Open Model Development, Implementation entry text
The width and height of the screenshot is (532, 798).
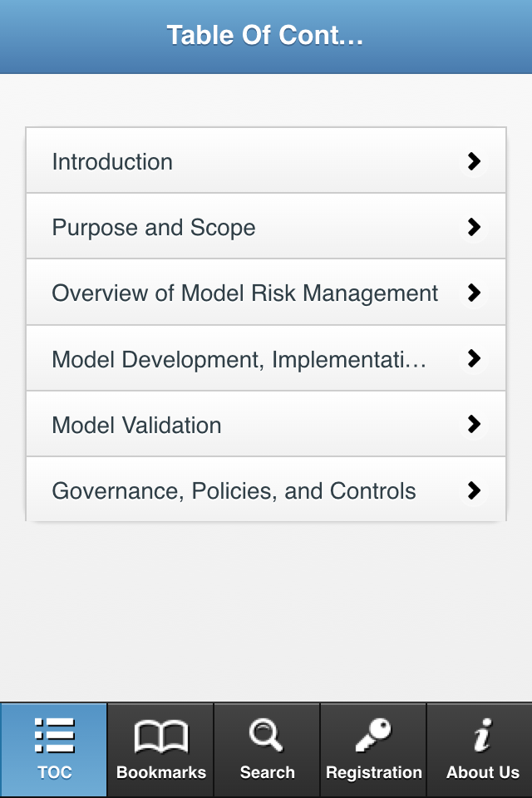click(x=239, y=359)
